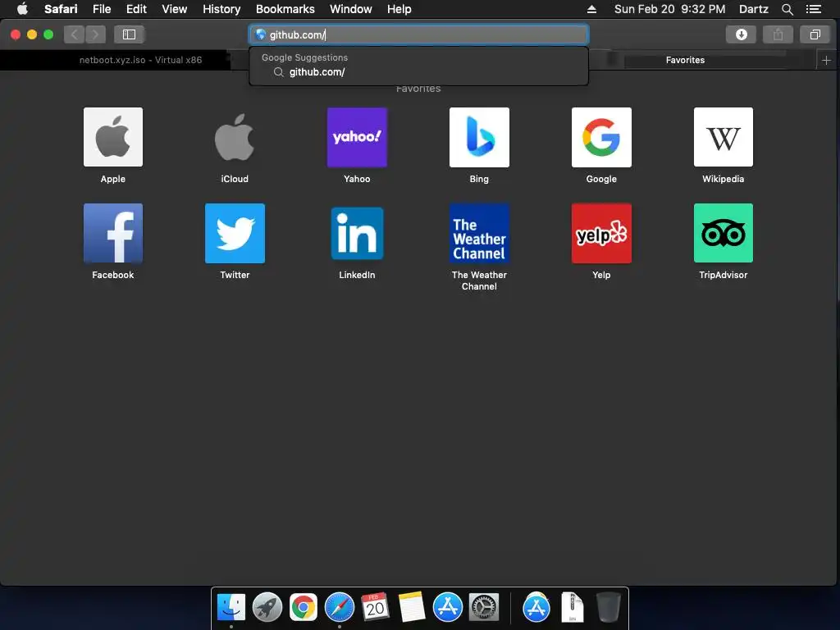Open Notification Center list icon
Viewport: 840px width, 630px height.
[813, 9]
